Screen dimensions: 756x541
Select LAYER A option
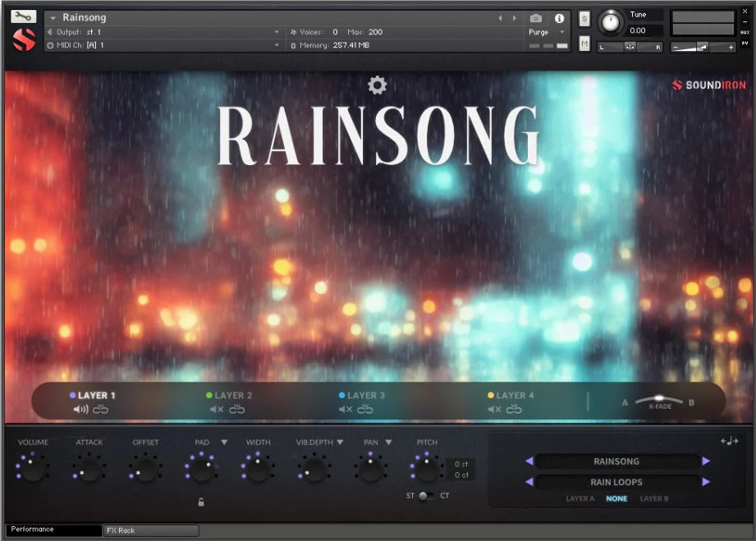pyautogui.click(x=580, y=498)
